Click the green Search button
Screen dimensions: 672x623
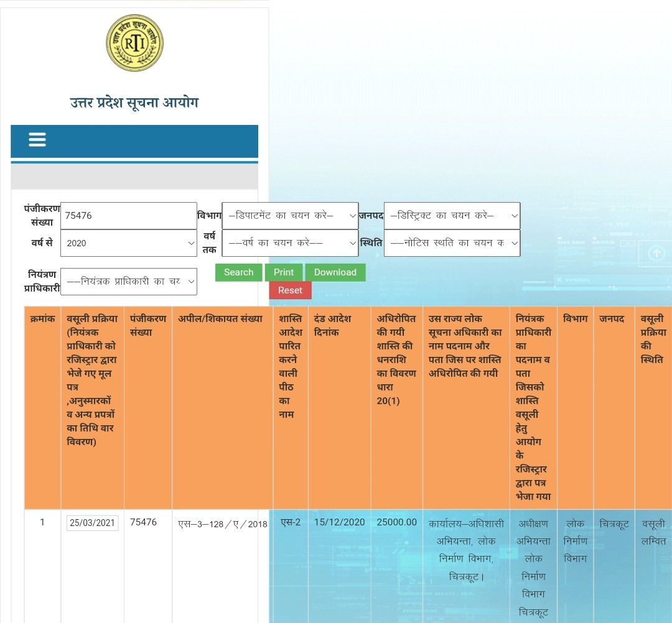(239, 272)
